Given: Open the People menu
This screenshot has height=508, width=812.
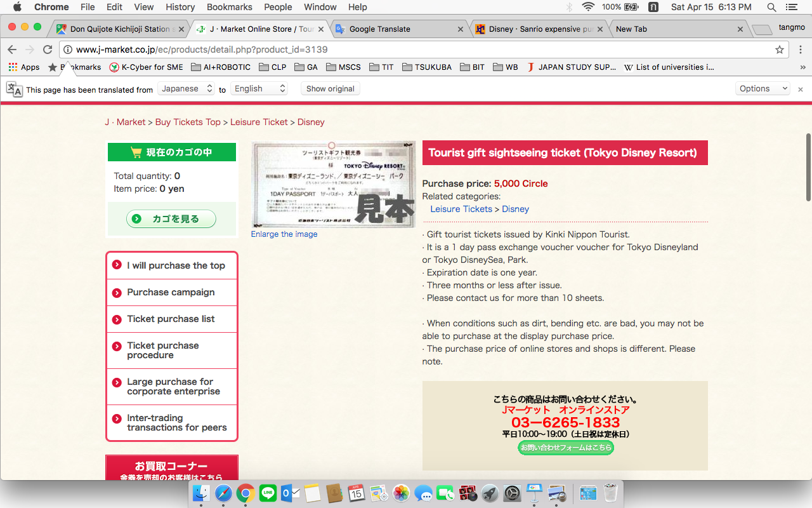Looking at the screenshot, I should 278,7.
